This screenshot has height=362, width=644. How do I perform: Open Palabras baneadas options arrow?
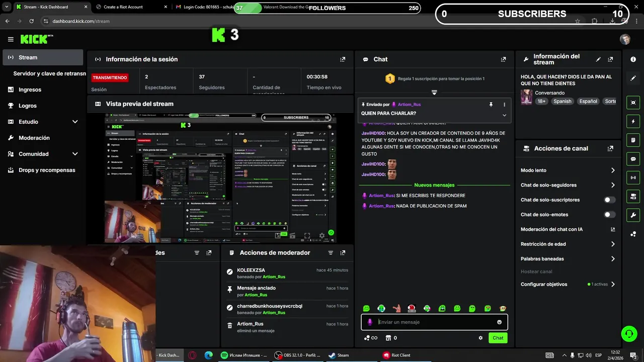(613, 259)
